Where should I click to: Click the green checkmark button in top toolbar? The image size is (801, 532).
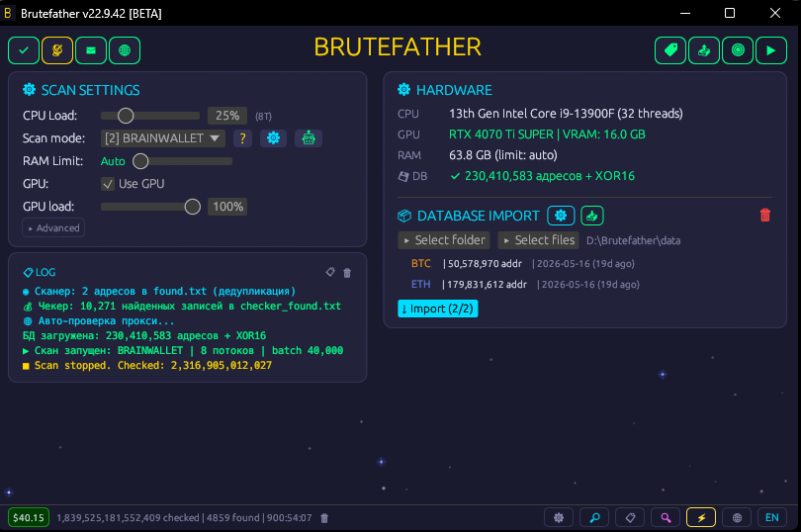(x=24, y=50)
